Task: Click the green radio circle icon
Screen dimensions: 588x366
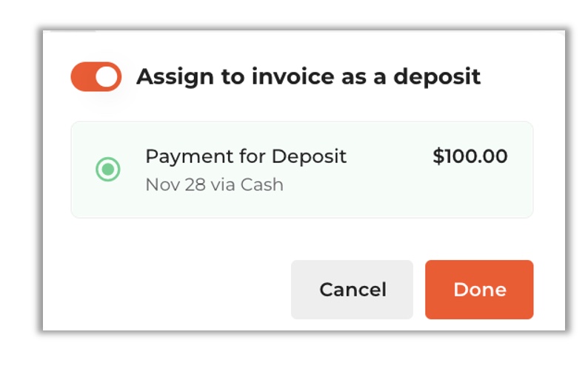Action: tap(108, 170)
